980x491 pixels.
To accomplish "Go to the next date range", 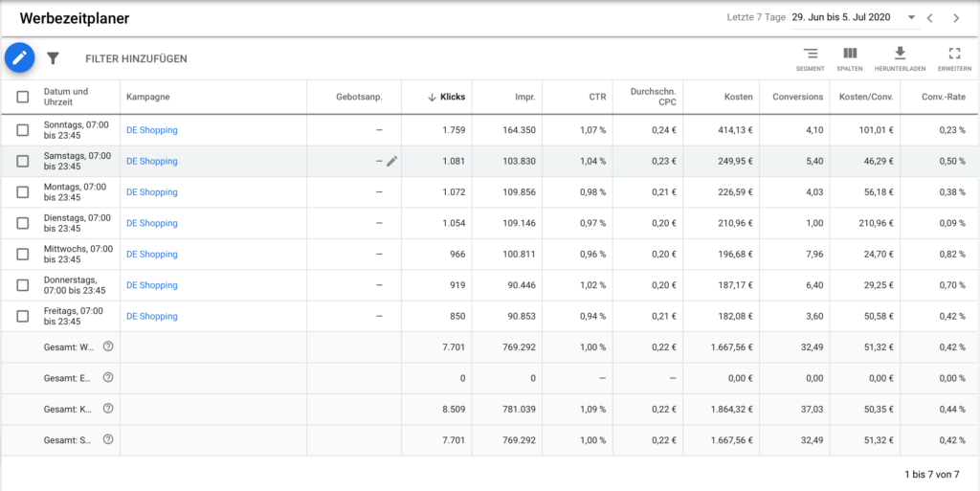I will coord(956,18).
